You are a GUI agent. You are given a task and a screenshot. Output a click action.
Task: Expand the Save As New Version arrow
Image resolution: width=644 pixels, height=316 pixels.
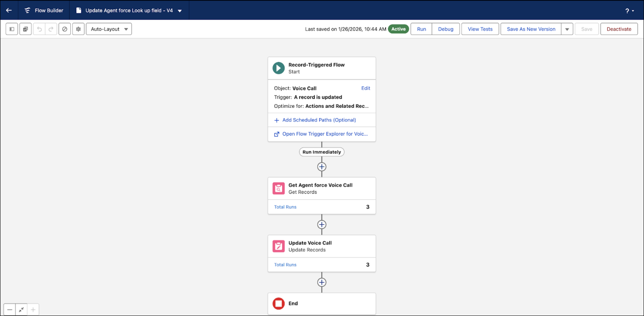point(567,29)
